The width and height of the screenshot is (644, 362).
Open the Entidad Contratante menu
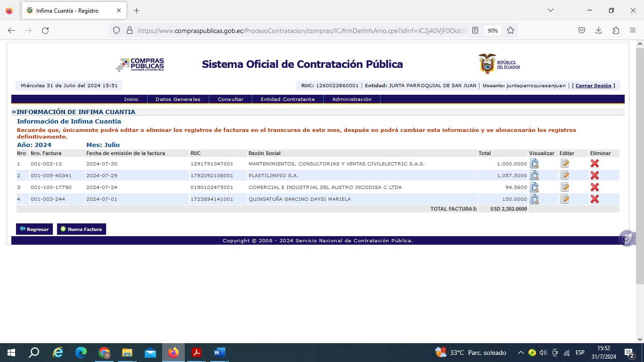(288, 99)
